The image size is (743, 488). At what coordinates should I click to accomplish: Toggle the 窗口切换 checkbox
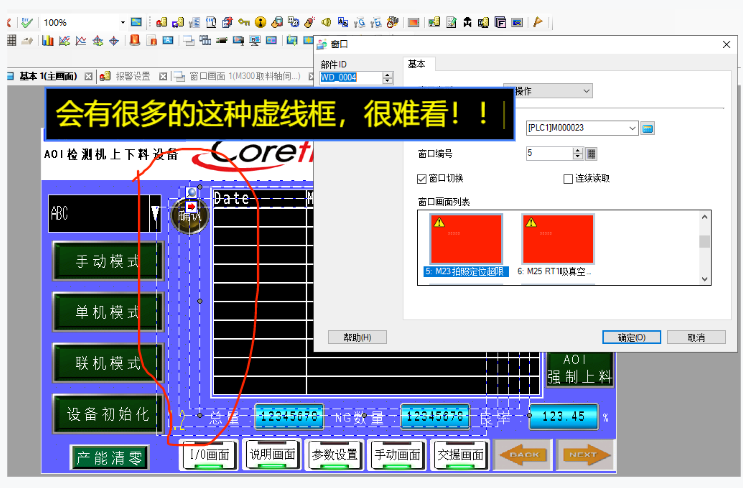click(x=422, y=178)
